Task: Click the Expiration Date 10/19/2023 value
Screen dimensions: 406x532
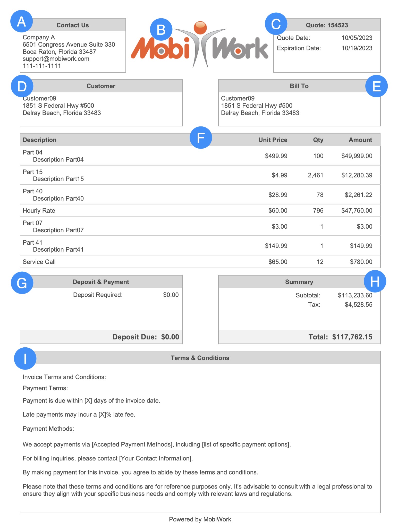Action: [357, 48]
